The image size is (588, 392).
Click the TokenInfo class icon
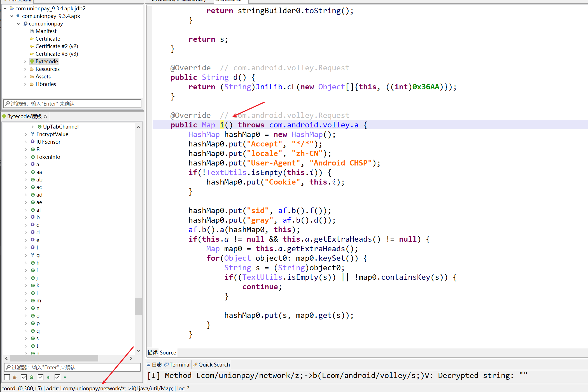pos(33,157)
